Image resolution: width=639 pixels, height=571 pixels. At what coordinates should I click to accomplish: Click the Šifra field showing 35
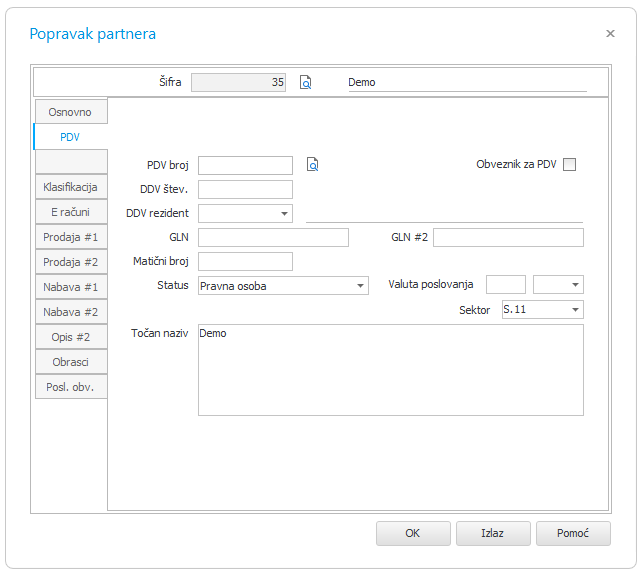[x=238, y=82]
